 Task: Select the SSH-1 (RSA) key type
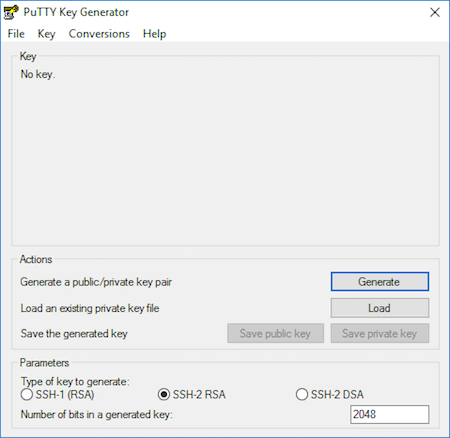point(57,395)
